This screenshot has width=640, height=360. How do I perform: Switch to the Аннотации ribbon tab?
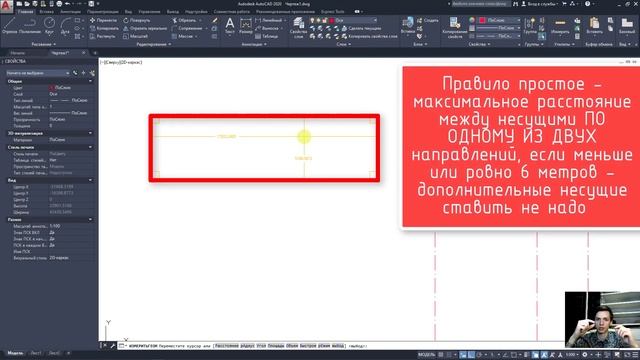pyautogui.click(x=70, y=12)
